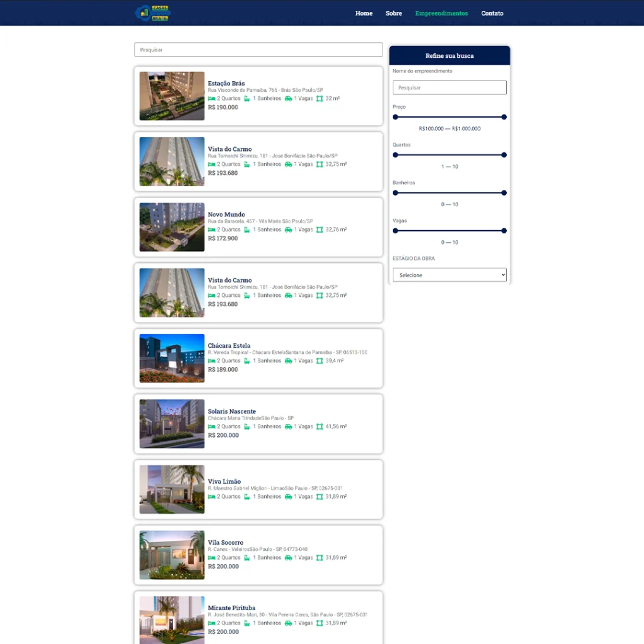Image resolution: width=644 pixels, height=644 pixels.
Task: Click area icon in Mirante Pirituba listing
Action: (319, 623)
